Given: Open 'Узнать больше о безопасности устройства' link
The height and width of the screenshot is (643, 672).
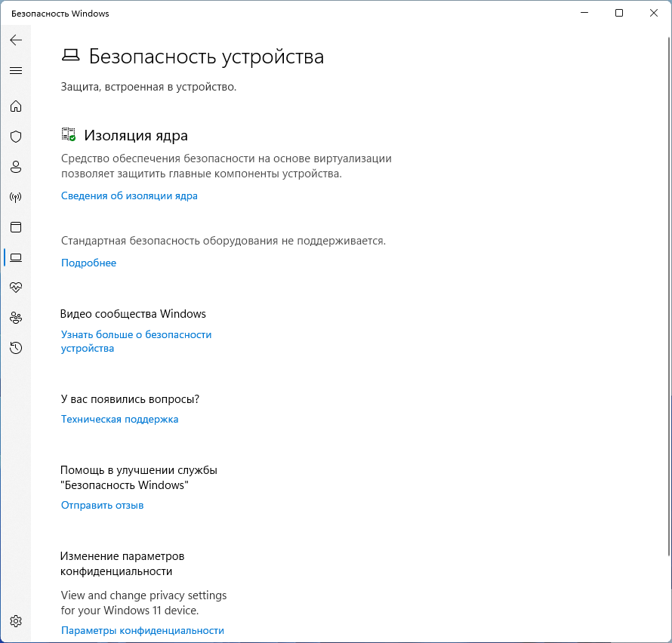Looking at the screenshot, I should click(136, 334).
